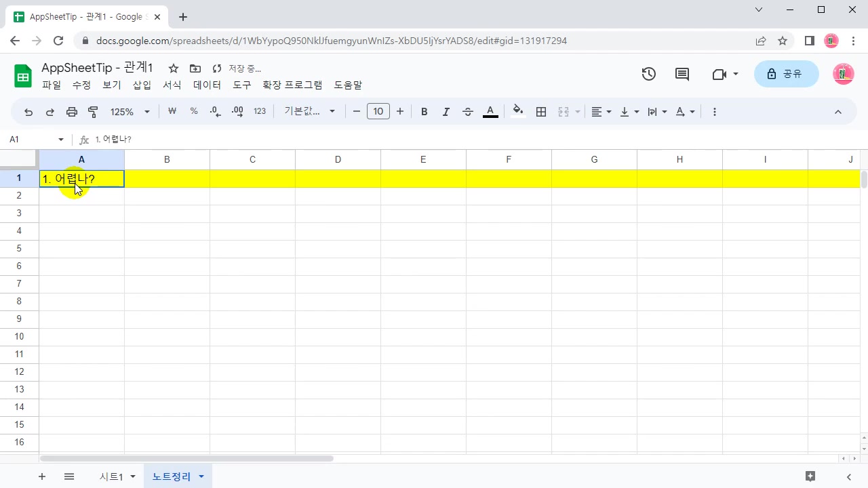Expand the 기본값 font dropdown
The image size is (868, 488).
click(x=310, y=112)
